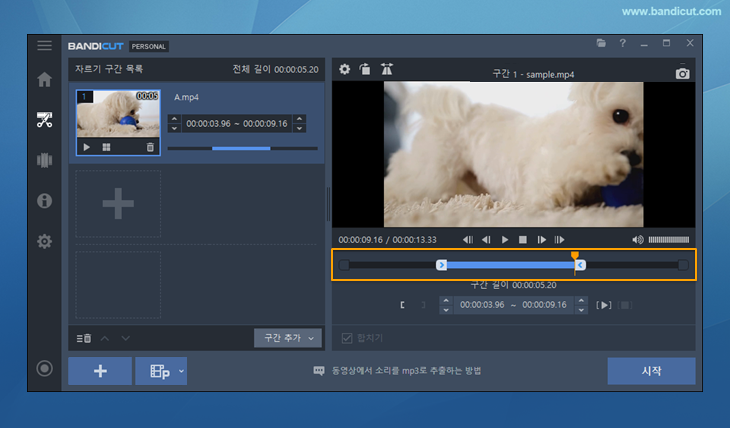Screen dimensions: 730x428
Task: Select the Cut mode scissors icon
Action: (45, 120)
